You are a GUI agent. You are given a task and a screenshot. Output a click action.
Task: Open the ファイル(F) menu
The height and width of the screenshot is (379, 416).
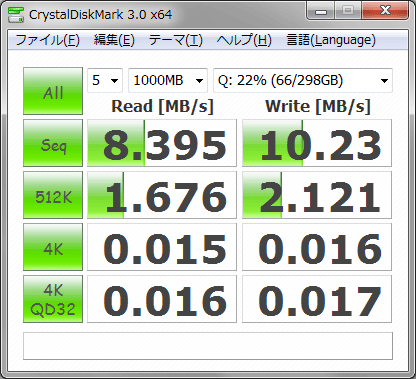coord(47,40)
